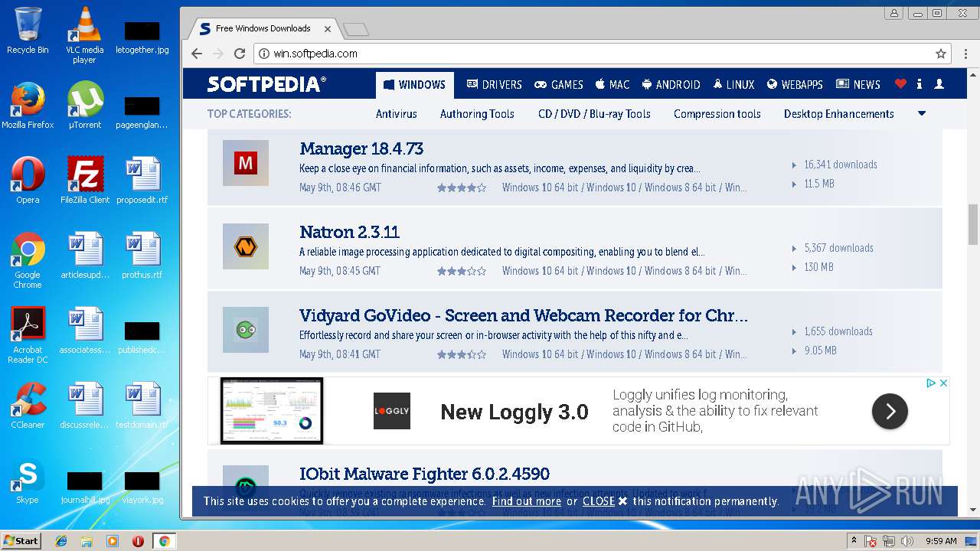The width and height of the screenshot is (980, 551).
Task: Open Desktop Enhancements category link
Action: click(839, 114)
